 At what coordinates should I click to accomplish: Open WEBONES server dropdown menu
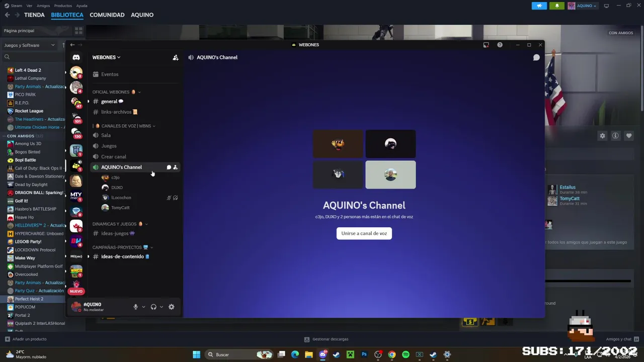pos(106,57)
